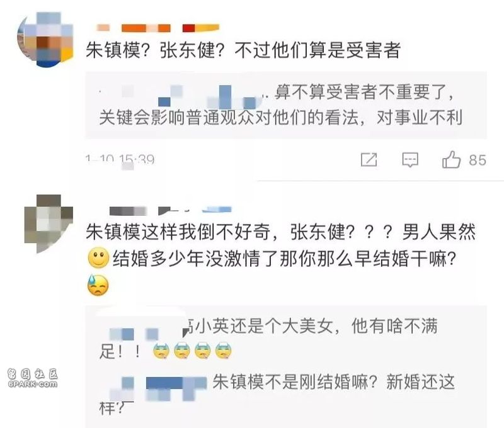Click the timestamp 1-10 15:39
Screen dimensions: 504x428
coord(120,160)
